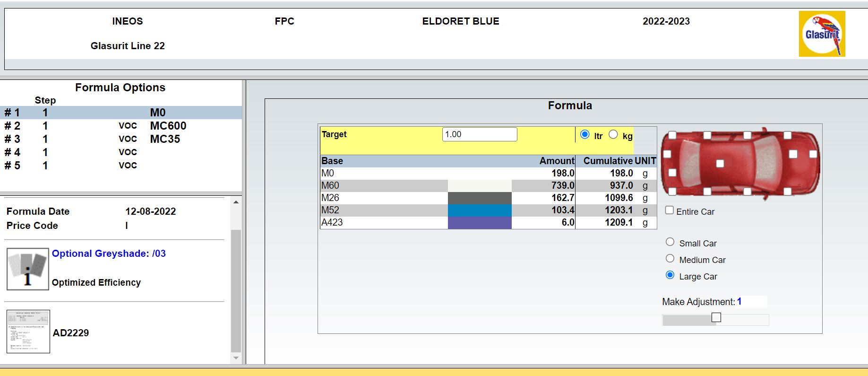Open the AD2229 document label
This screenshot has height=376, width=868.
pos(71,333)
